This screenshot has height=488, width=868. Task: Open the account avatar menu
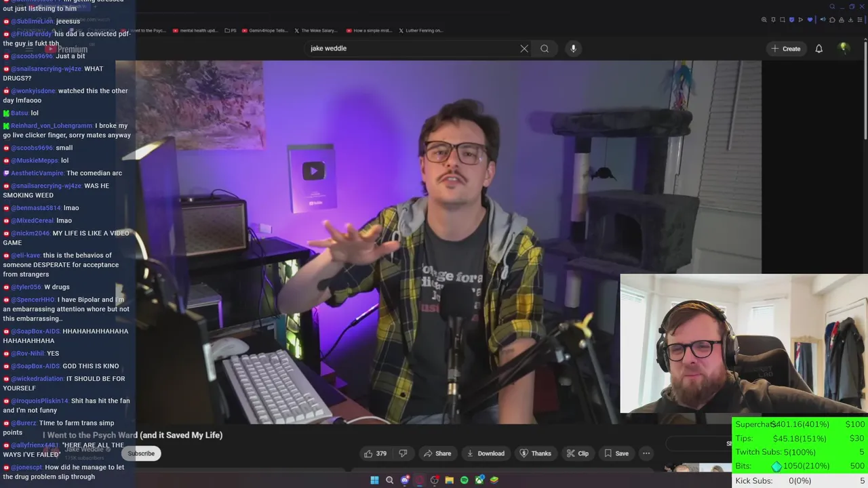tap(844, 48)
